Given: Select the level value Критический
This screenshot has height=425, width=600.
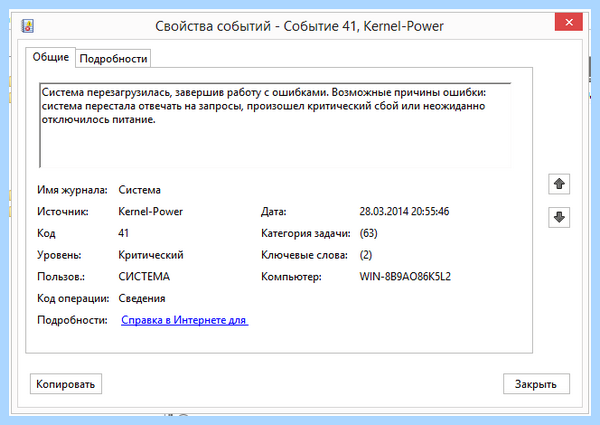Looking at the screenshot, I should [x=151, y=255].
